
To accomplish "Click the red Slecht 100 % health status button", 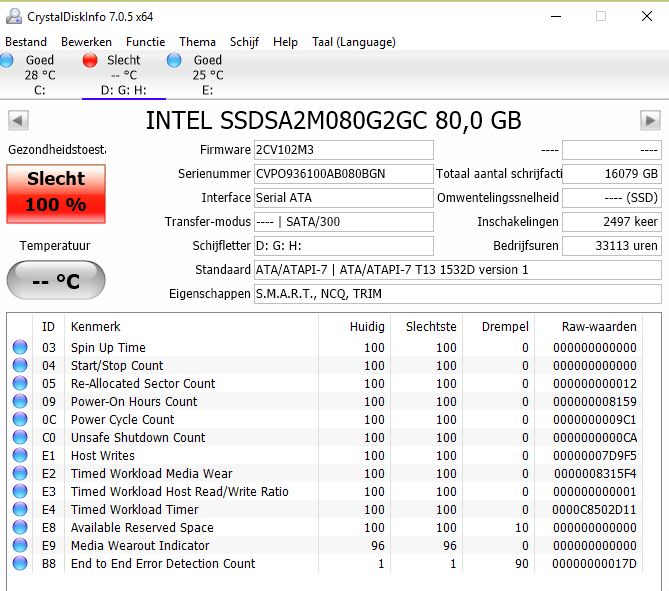I will coord(56,194).
